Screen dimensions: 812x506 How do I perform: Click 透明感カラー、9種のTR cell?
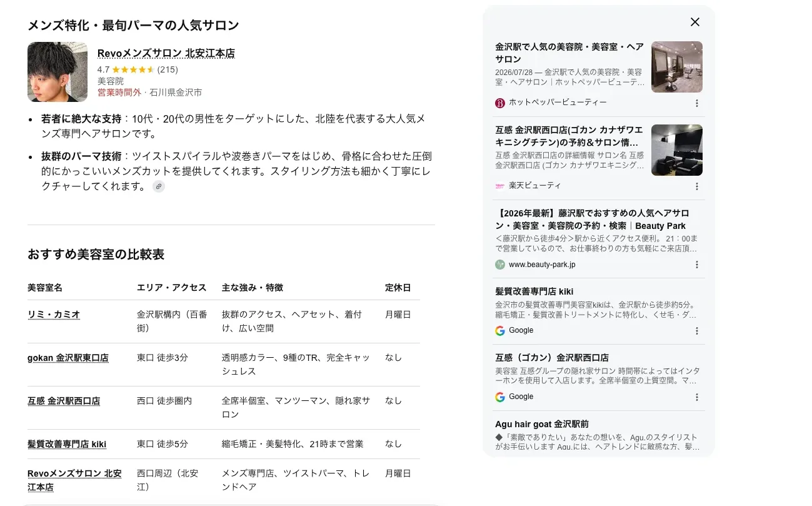[x=296, y=365]
